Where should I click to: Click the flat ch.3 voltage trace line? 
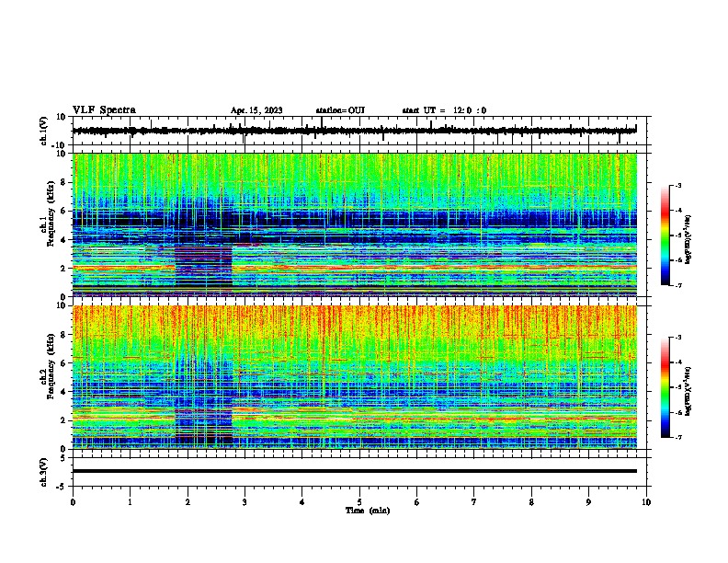click(x=354, y=471)
